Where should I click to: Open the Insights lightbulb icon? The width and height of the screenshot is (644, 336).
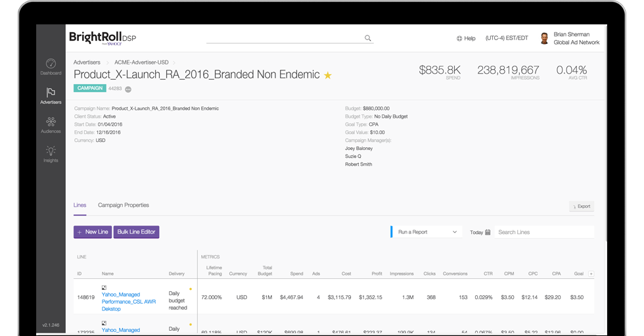(x=51, y=151)
